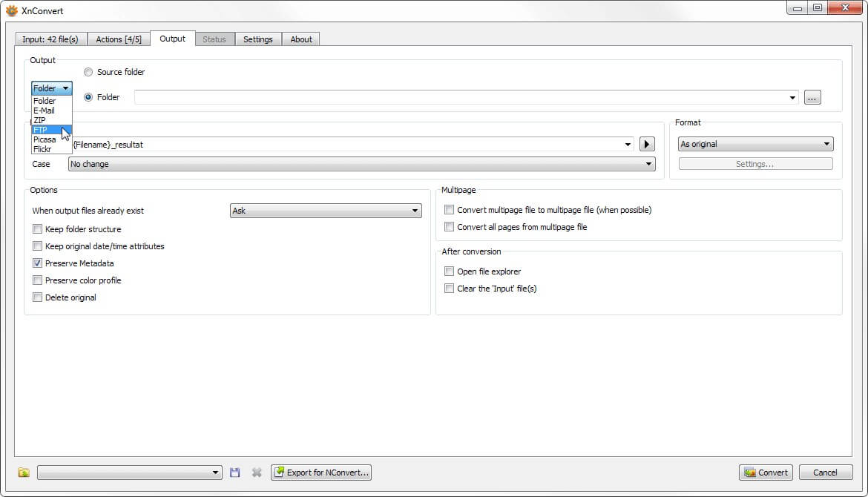Expand the 'When output files already exist' dropdown

point(325,210)
